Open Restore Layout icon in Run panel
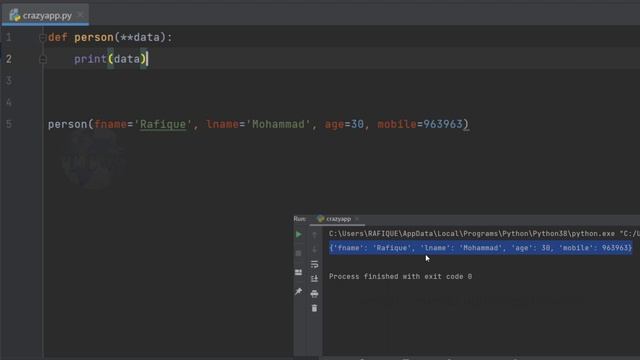This screenshot has height=360, width=640. pos(299,272)
